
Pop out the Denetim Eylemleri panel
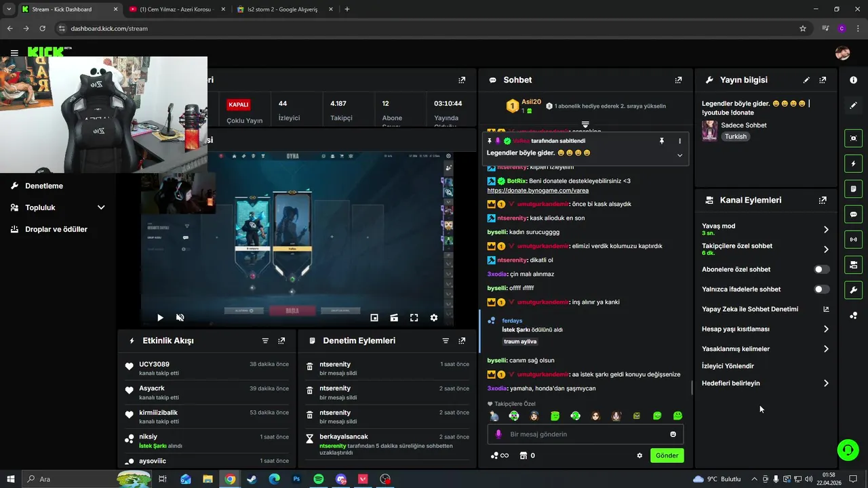click(x=462, y=341)
